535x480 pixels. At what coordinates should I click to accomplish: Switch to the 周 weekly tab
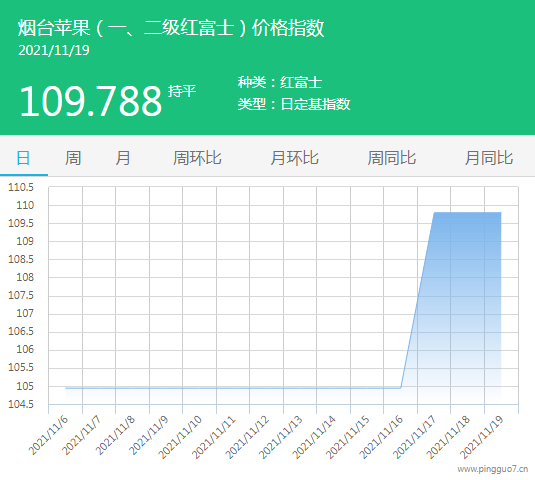(73, 158)
